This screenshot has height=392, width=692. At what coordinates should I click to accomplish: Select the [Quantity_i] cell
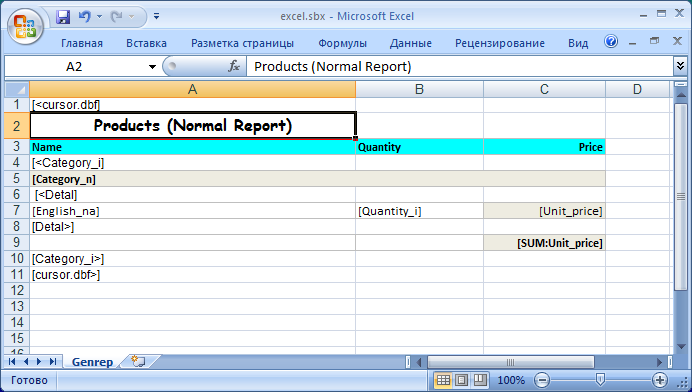(x=419, y=211)
